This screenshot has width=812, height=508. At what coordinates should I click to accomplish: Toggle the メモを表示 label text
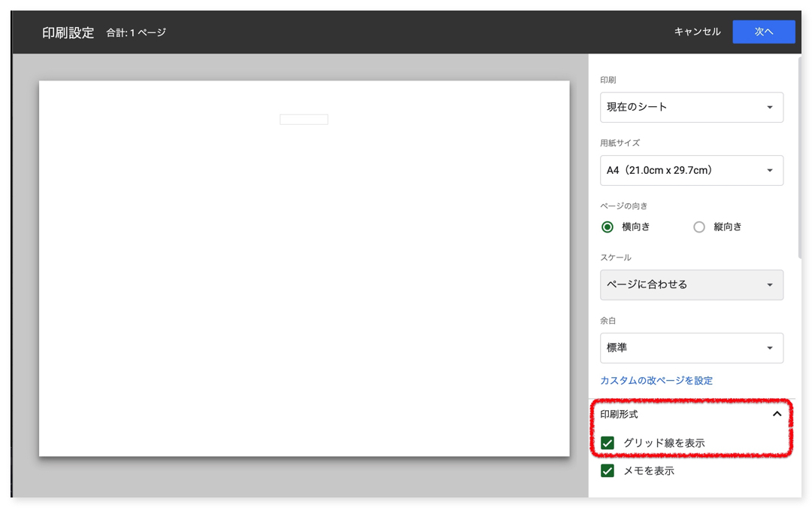point(648,471)
